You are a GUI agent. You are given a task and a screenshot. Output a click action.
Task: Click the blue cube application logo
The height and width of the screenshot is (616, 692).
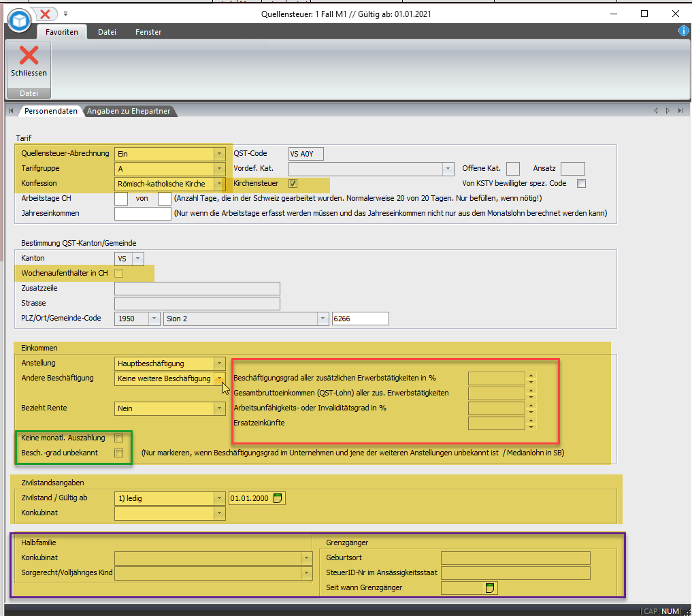coord(19,20)
